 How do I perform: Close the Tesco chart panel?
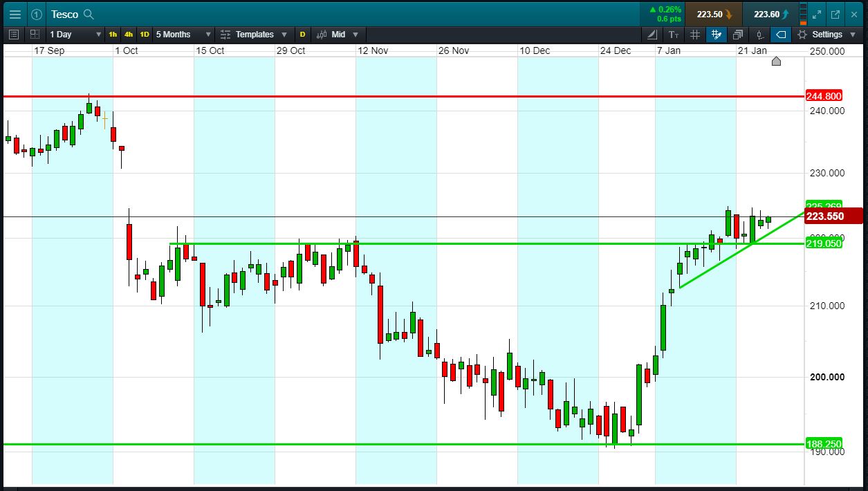pos(854,14)
